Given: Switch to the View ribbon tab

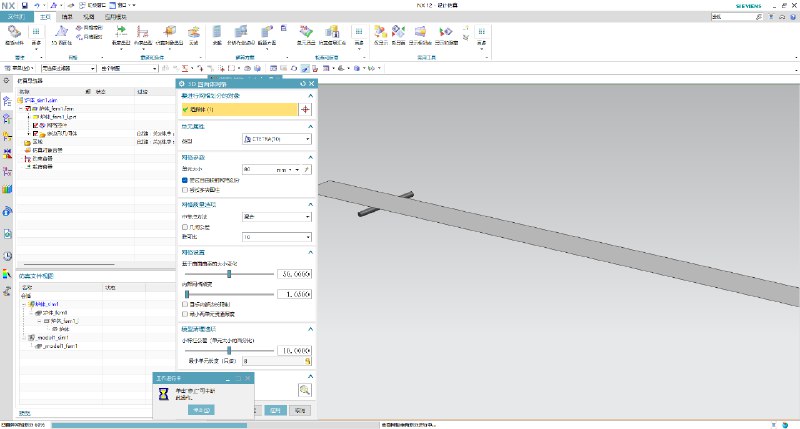Looking at the screenshot, I should pos(89,17).
